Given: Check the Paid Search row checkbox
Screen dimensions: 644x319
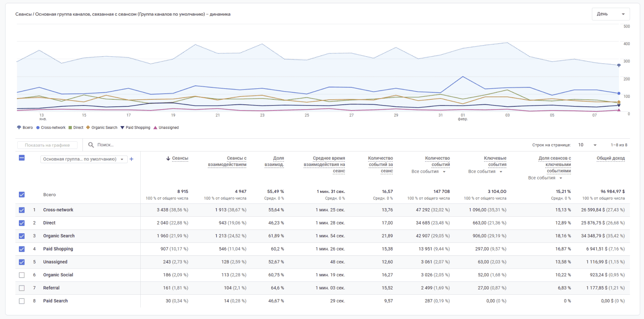Looking at the screenshot, I should pyautogui.click(x=22, y=301).
